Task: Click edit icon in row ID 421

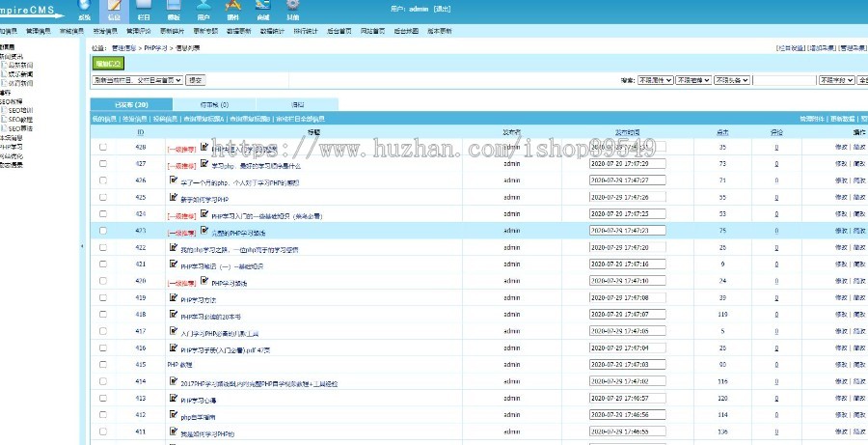Action: 174,264
